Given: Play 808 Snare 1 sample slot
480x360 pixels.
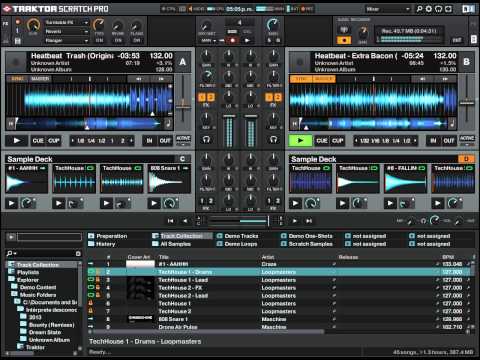Looking at the screenshot, I should 154,203.
